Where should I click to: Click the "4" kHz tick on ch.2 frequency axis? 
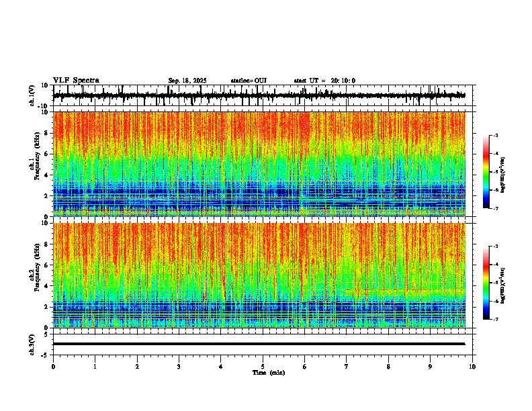(x=46, y=286)
